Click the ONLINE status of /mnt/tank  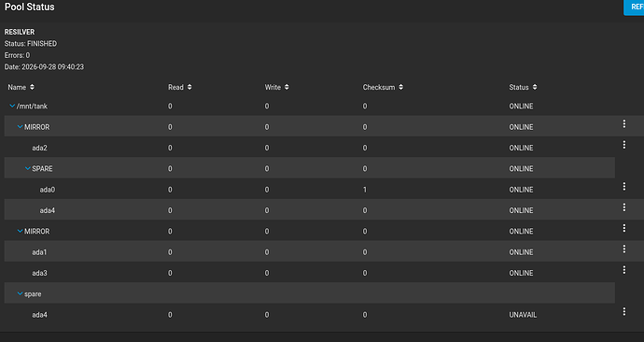pos(521,106)
